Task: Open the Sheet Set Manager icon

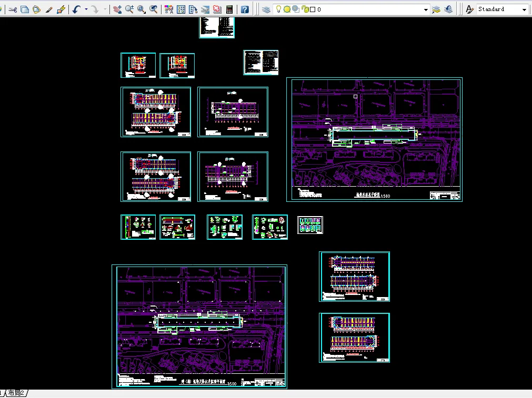Action: 205,9
